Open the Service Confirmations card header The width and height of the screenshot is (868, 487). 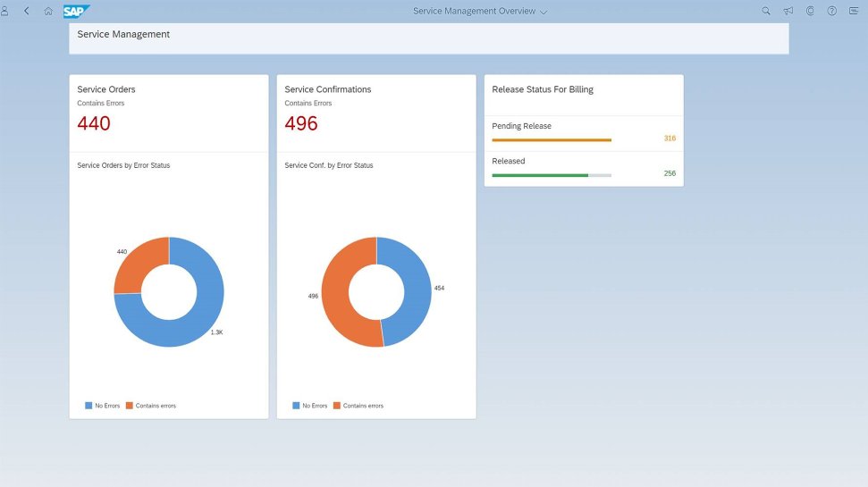376,113
